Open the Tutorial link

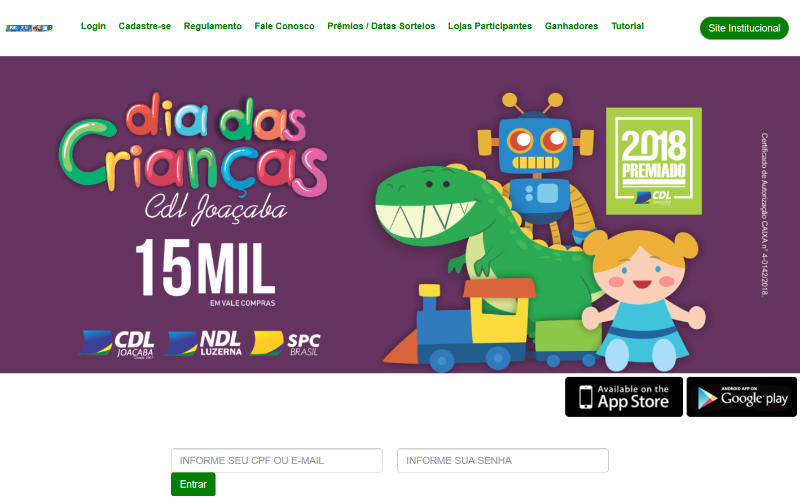click(x=628, y=26)
